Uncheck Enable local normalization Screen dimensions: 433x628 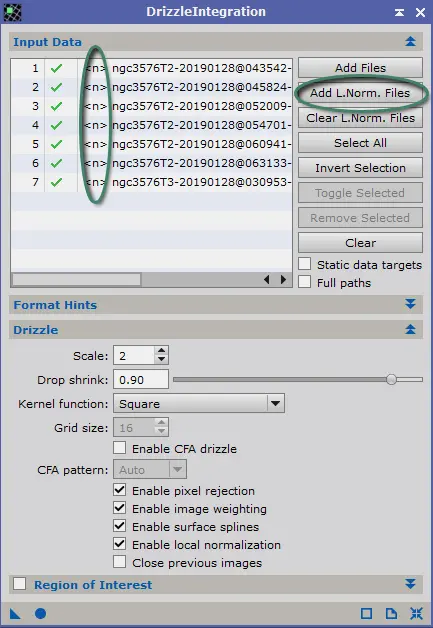pyautogui.click(x=119, y=544)
